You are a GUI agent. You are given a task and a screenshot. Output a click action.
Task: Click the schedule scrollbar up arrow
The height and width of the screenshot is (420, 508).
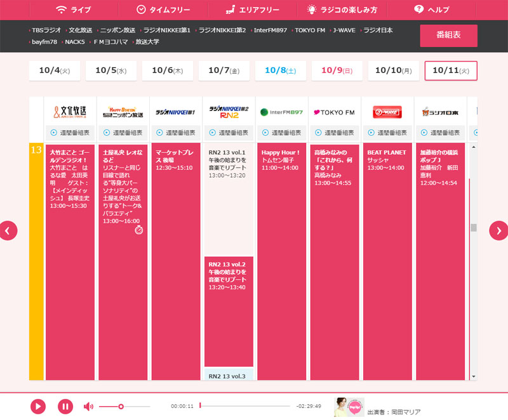pos(474,147)
